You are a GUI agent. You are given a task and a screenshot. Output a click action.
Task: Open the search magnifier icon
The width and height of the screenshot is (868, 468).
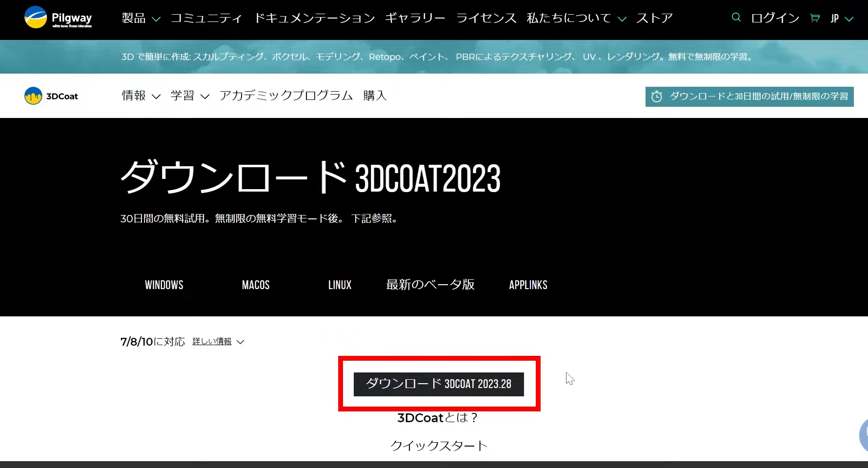tap(735, 17)
